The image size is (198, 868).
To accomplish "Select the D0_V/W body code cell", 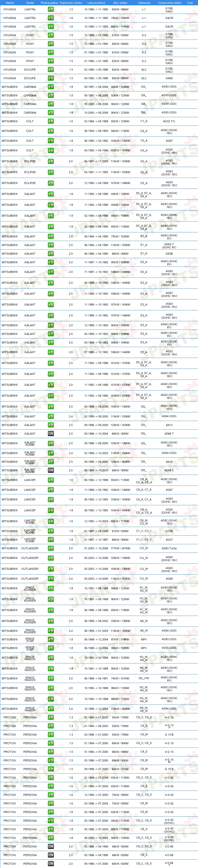I will 144,679.
